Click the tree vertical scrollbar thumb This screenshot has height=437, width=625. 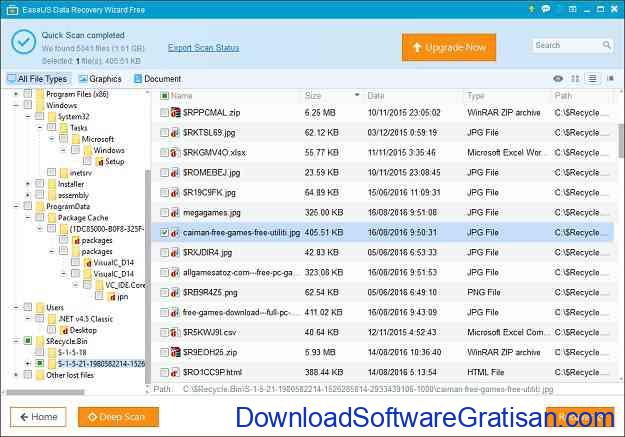point(148,275)
